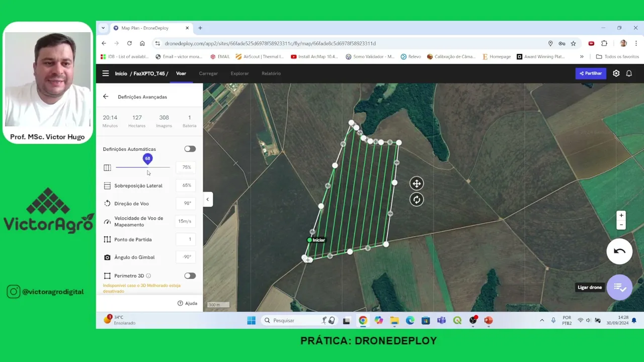This screenshot has height=362, width=644.
Task: Select the Map Plan - DroneDeploy browser tab
Action: [150, 28]
